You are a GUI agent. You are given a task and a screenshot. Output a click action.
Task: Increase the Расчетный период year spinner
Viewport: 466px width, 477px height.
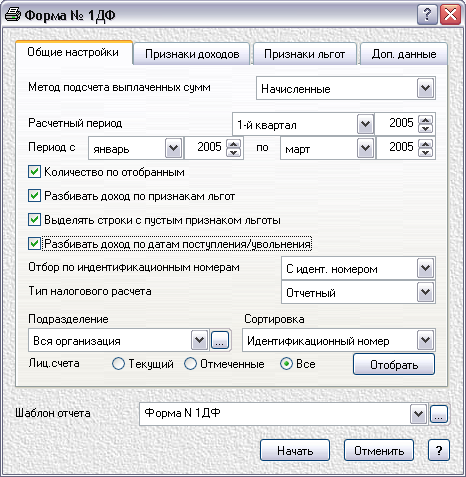(425, 120)
